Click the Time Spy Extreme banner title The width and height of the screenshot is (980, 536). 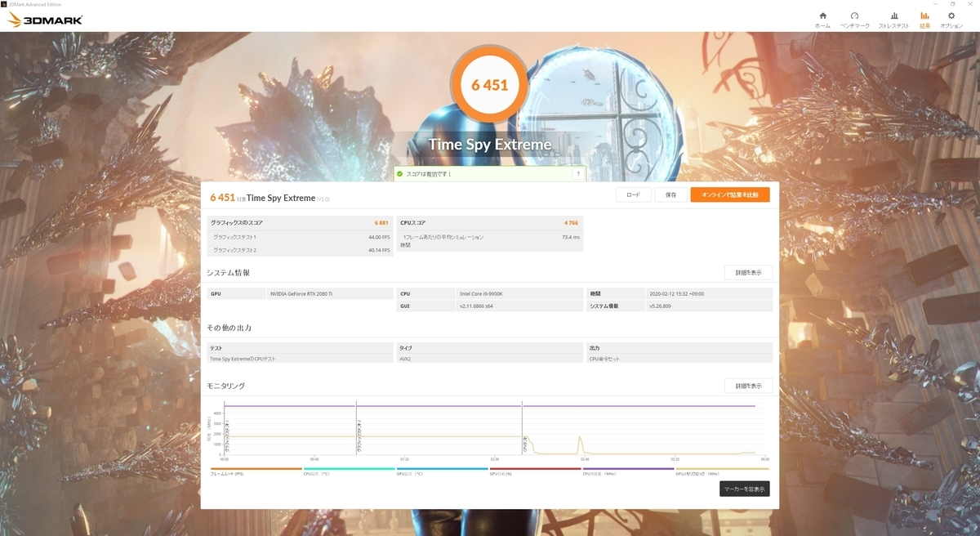tap(490, 145)
